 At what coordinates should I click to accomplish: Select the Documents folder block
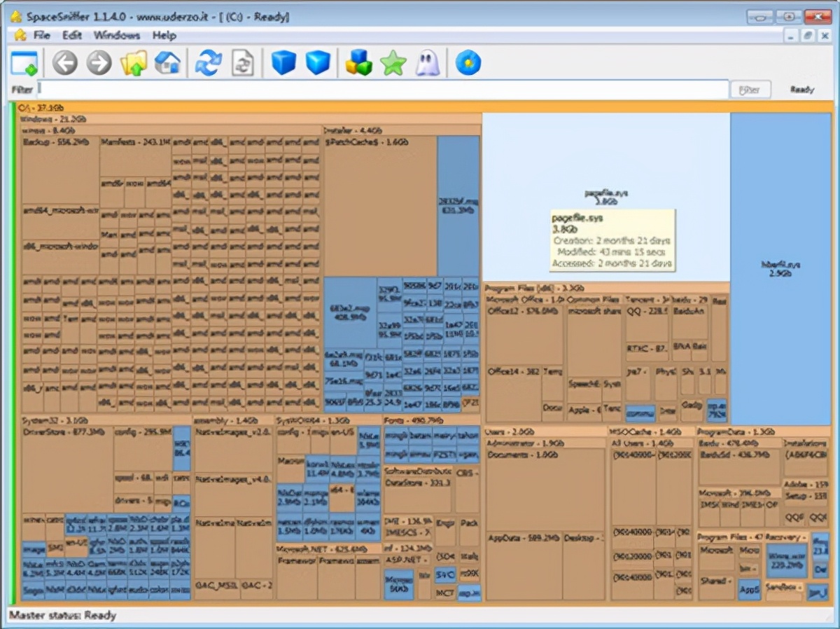pos(545,489)
